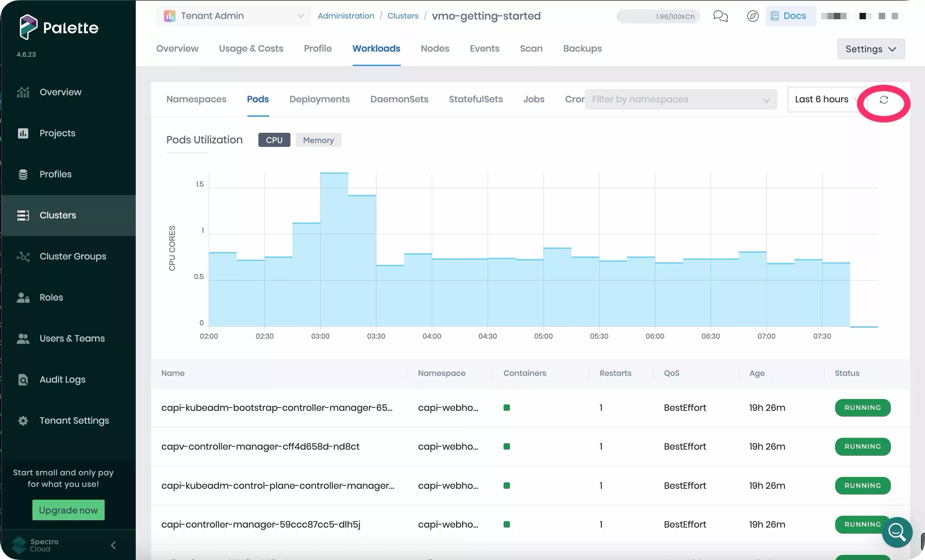Open Audit Logs from sidebar icon
The height and width of the screenshot is (560, 925).
point(23,379)
